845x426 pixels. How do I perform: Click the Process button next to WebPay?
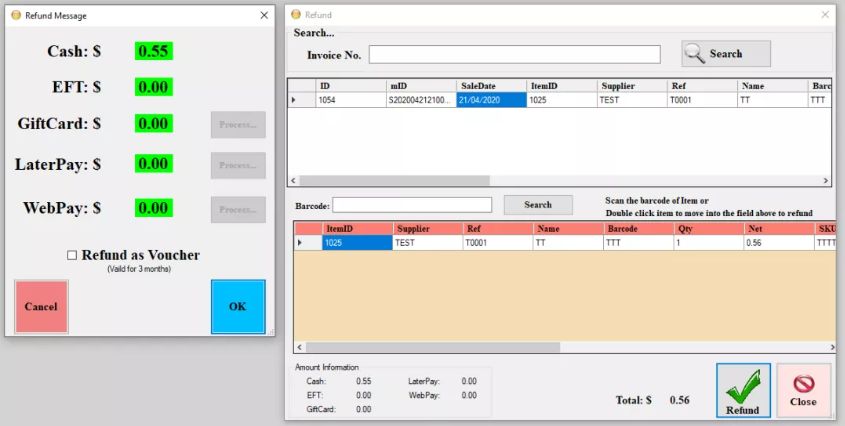pyautogui.click(x=238, y=209)
